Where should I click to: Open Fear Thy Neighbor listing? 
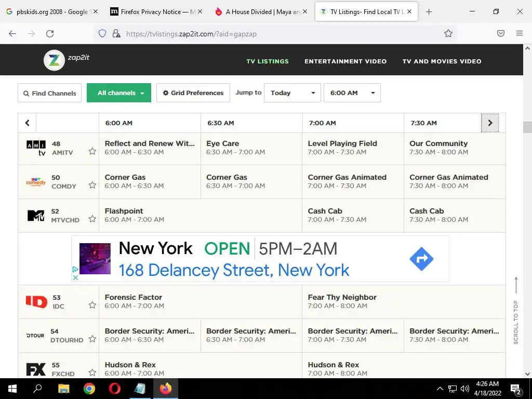(404, 302)
